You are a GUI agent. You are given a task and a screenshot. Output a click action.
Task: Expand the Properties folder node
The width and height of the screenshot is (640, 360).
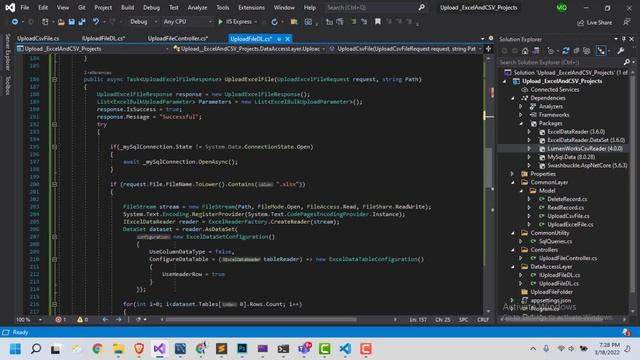513,174
